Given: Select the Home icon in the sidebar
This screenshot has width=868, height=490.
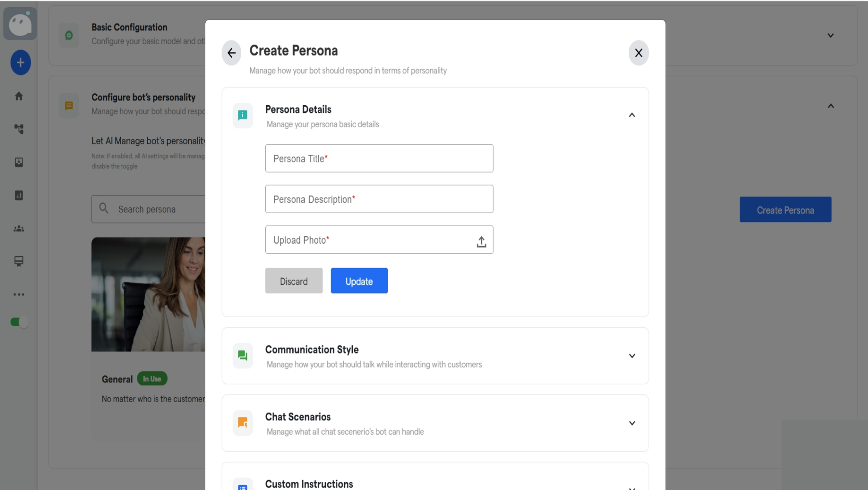Looking at the screenshot, I should [x=19, y=96].
